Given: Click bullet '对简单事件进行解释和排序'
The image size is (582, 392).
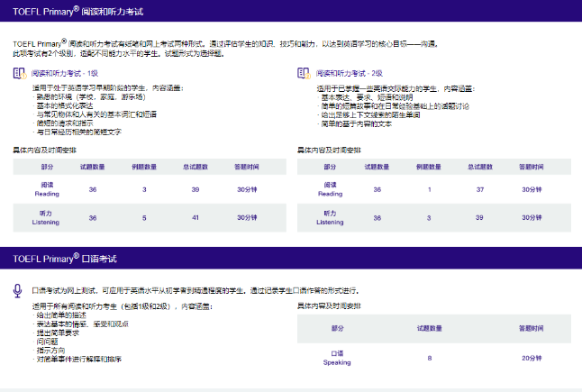Looking at the screenshot, I should coord(78,359).
